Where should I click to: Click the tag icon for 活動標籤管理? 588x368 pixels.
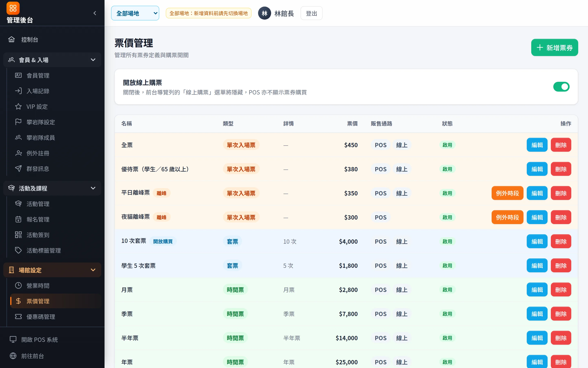point(18,250)
